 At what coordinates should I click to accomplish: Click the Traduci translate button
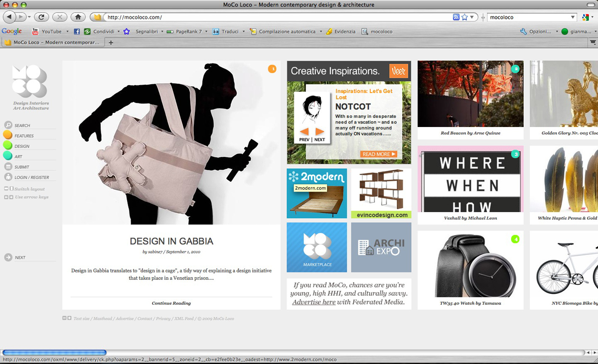coord(226,31)
